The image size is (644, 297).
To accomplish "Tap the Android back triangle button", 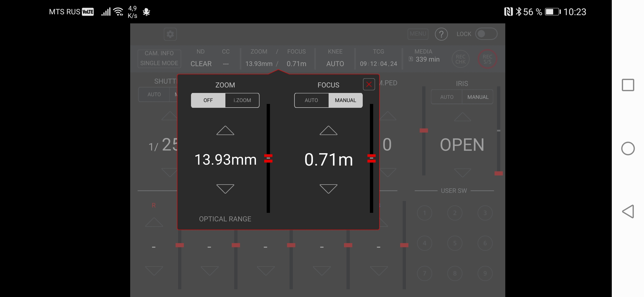I will 628,211.
